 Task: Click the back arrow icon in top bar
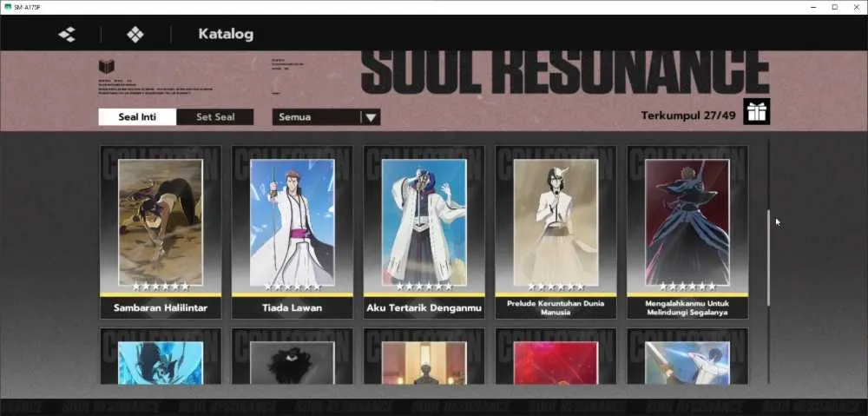click(x=67, y=35)
